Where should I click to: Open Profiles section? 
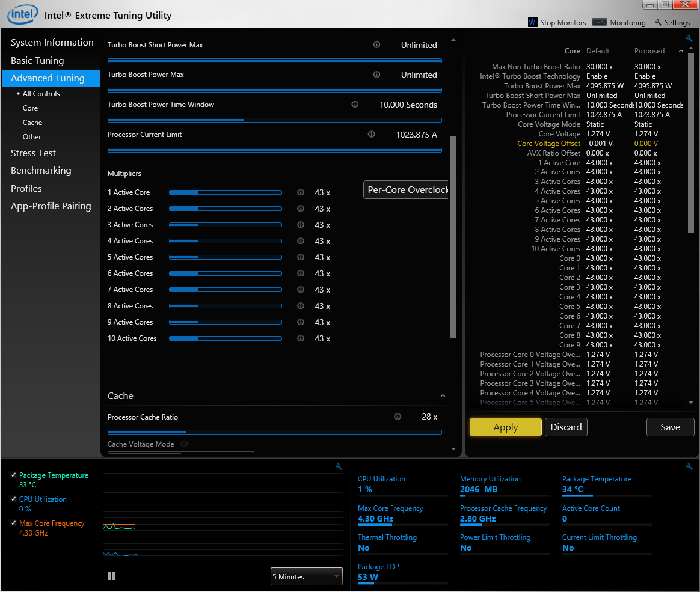(x=26, y=188)
